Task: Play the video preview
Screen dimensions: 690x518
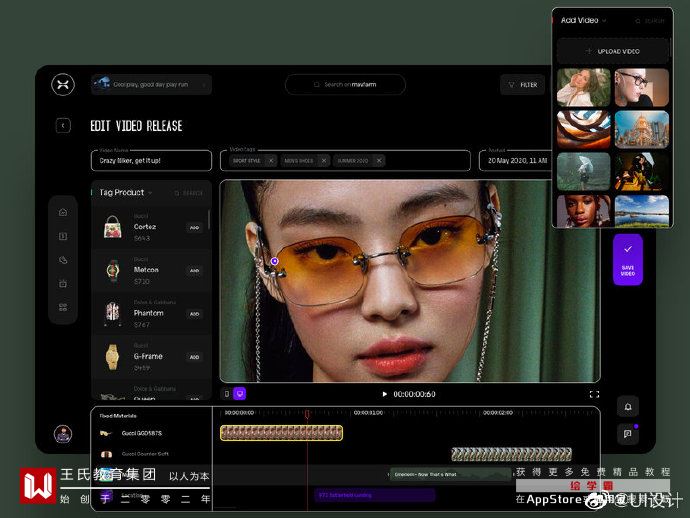Action: click(x=384, y=394)
